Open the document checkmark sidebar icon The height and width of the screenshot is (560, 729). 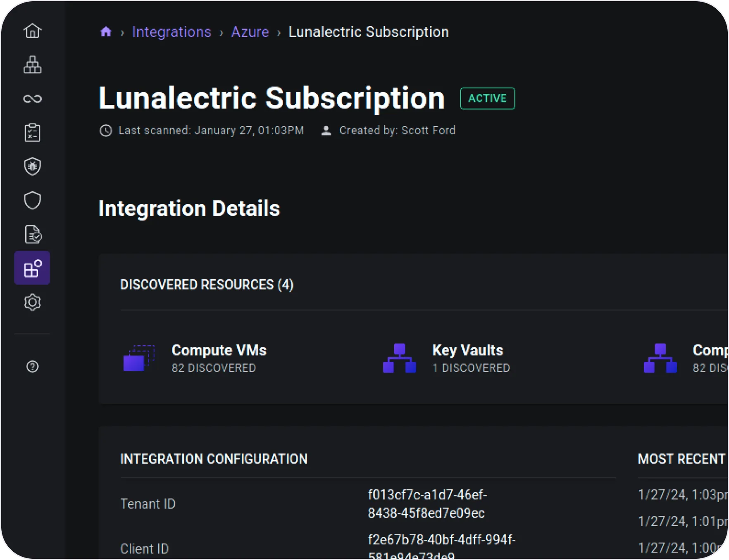point(32,234)
